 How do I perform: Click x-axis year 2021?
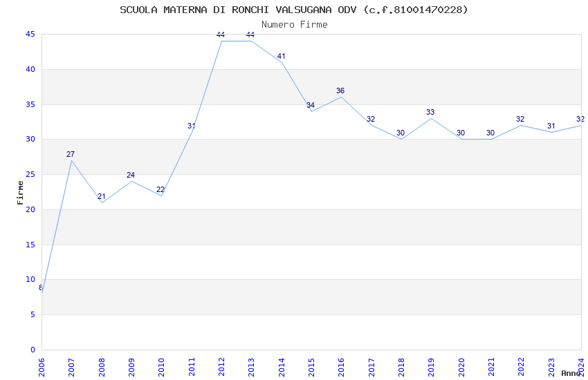click(x=491, y=368)
